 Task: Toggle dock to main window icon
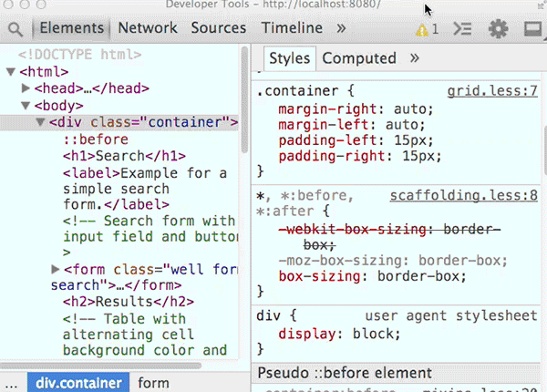(532, 28)
